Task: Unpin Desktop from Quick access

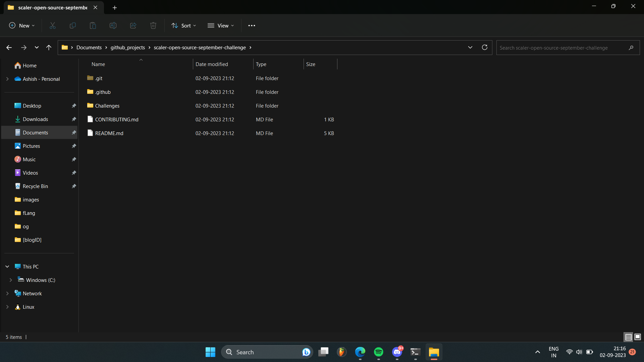Action: (73, 106)
